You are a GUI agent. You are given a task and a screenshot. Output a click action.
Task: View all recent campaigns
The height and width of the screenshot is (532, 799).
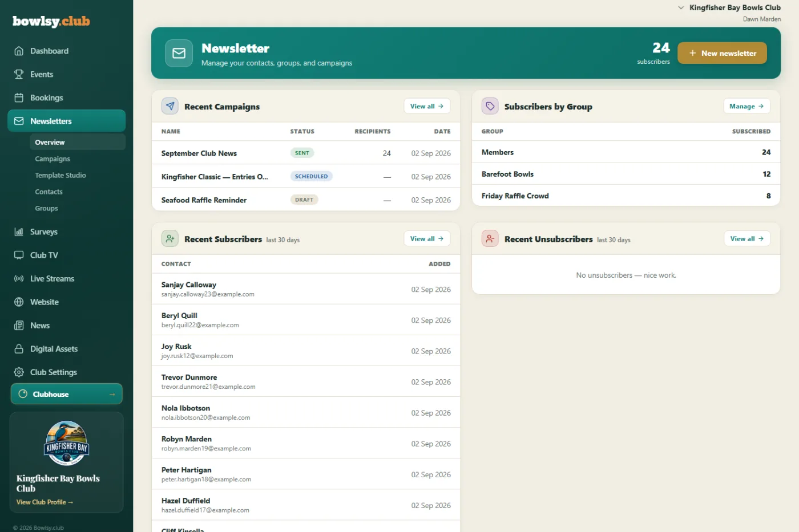(427, 106)
